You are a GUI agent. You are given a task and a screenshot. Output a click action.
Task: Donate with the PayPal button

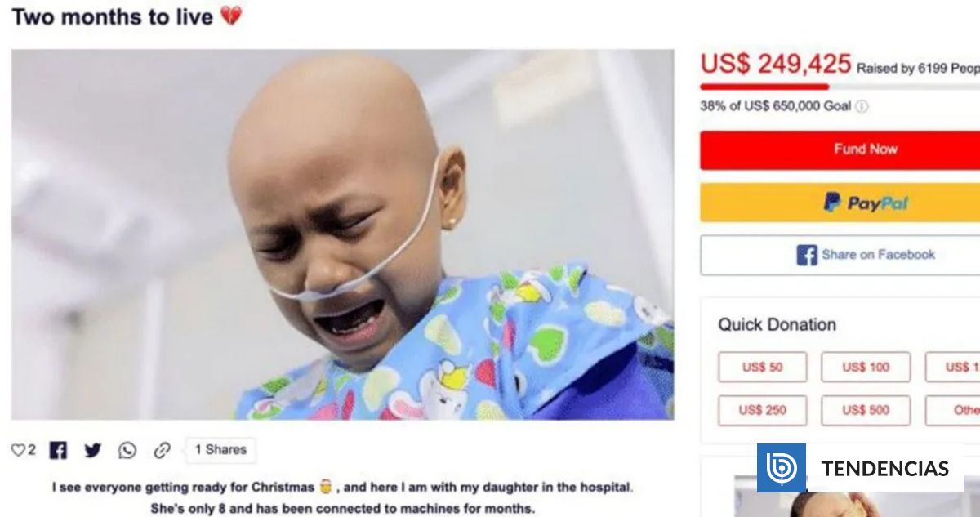coord(840,203)
